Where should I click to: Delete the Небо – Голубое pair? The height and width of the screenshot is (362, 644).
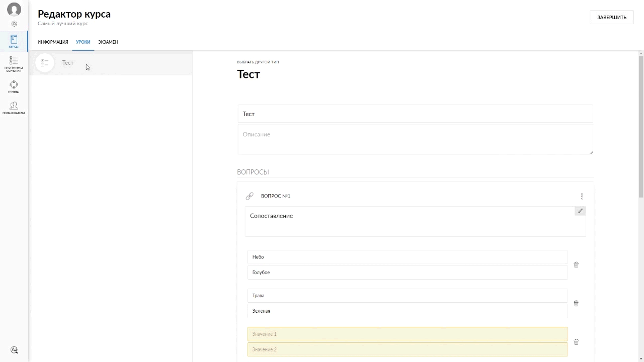point(576,264)
